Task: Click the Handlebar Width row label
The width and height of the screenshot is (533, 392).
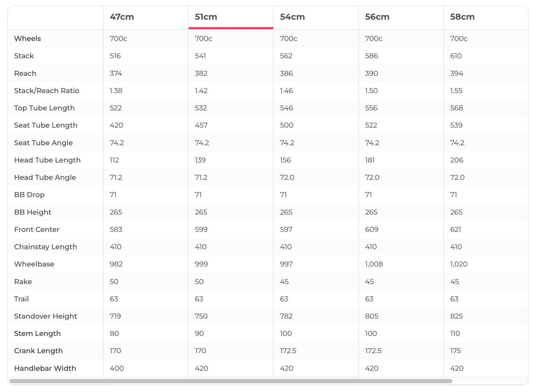Action: click(45, 368)
